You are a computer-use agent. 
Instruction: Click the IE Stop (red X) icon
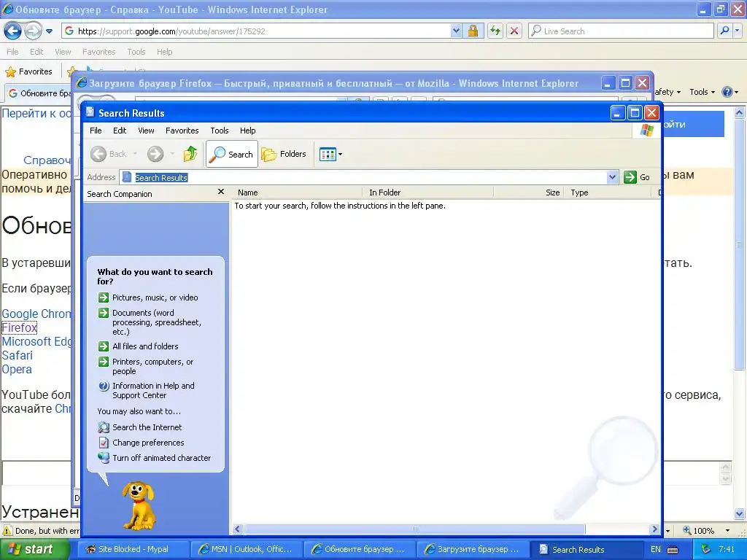[514, 31]
